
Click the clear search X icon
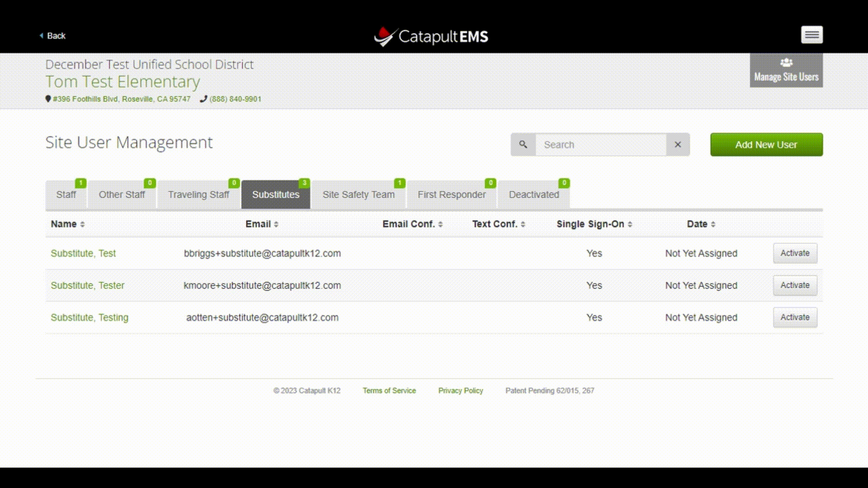[x=679, y=145]
